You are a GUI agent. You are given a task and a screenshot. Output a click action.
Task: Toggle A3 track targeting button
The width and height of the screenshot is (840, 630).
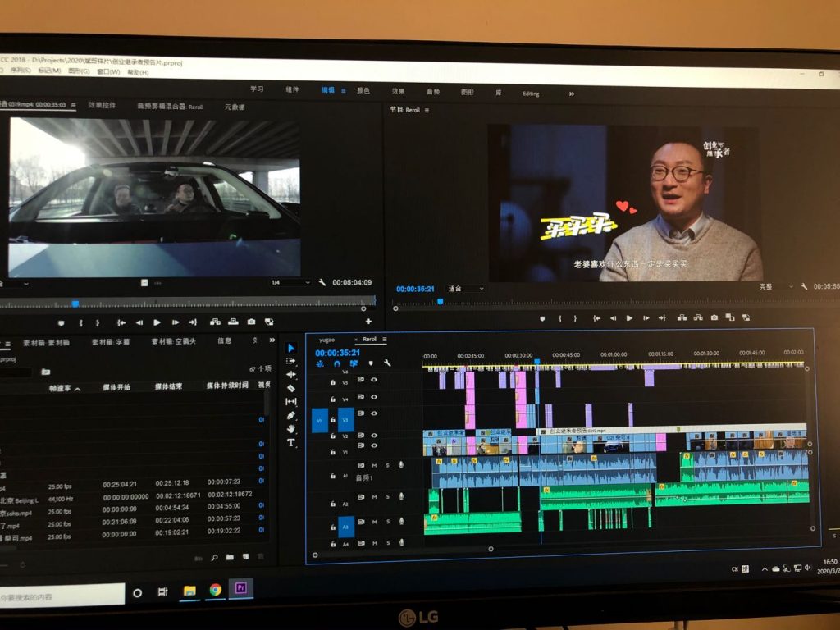345,527
